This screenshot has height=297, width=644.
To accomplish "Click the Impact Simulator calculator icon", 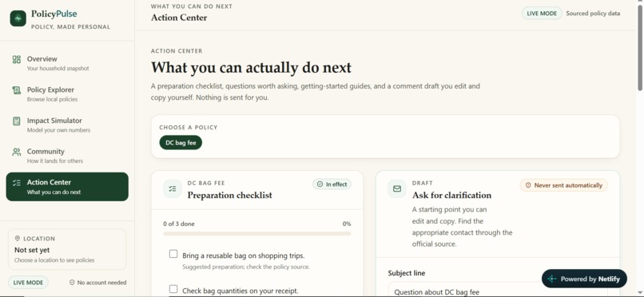I will pos(17,121).
